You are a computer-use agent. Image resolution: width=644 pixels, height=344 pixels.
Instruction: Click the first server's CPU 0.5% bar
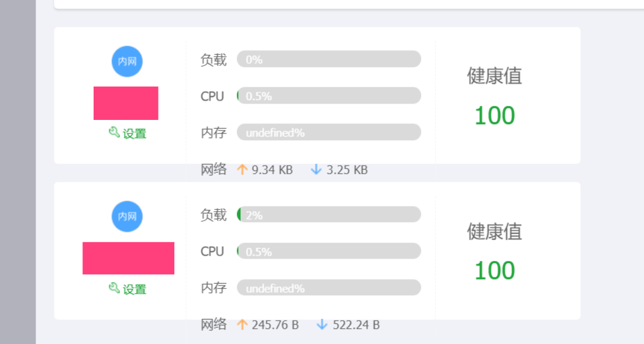click(329, 96)
